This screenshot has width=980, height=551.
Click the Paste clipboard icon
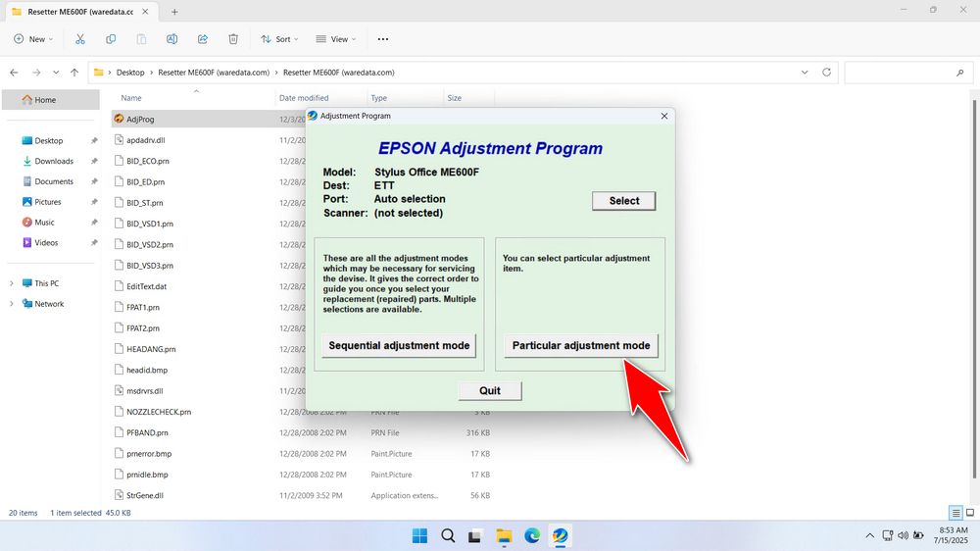coord(141,39)
